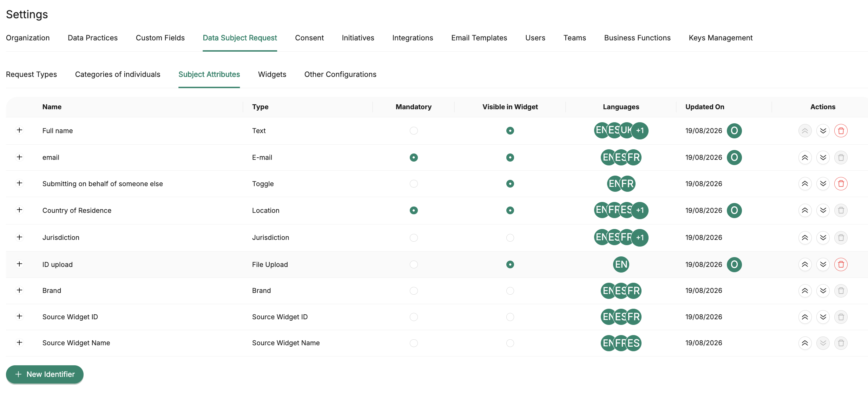Move Source Widget Name row up

pos(805,343)
